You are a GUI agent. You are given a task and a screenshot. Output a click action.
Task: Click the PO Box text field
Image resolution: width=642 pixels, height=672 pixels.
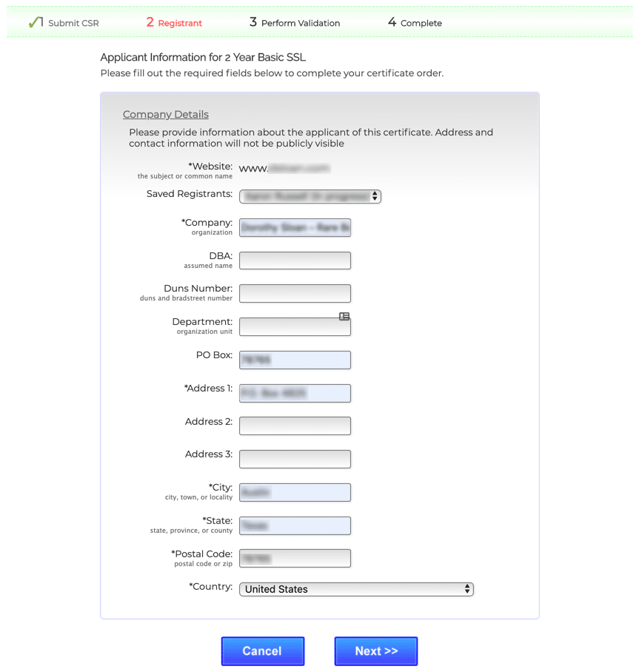[295, 360]
